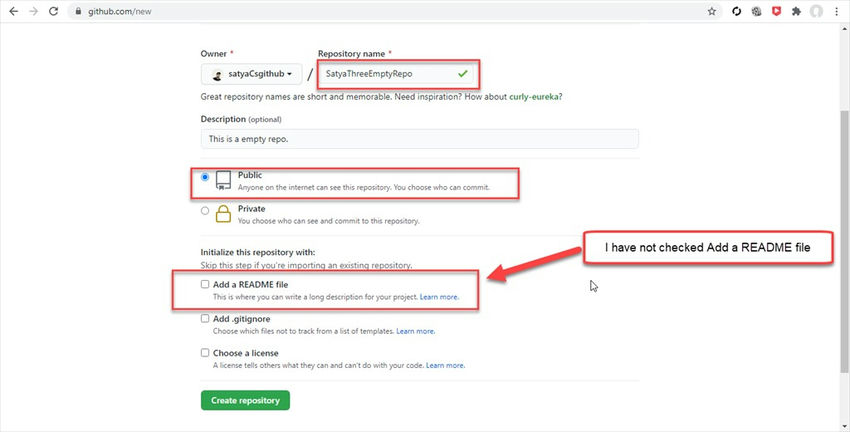Enable the Add a README file checkbox

point(205,285)
